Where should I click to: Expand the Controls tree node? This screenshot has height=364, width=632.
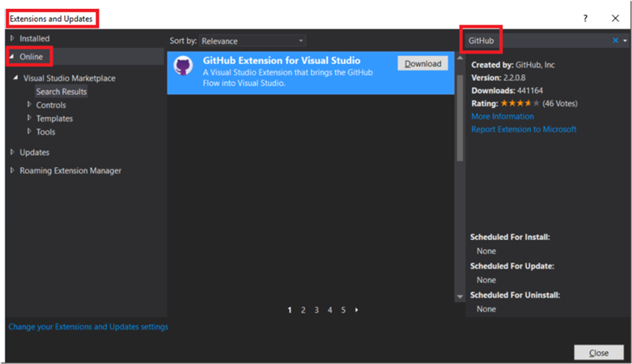click(30, 105)
